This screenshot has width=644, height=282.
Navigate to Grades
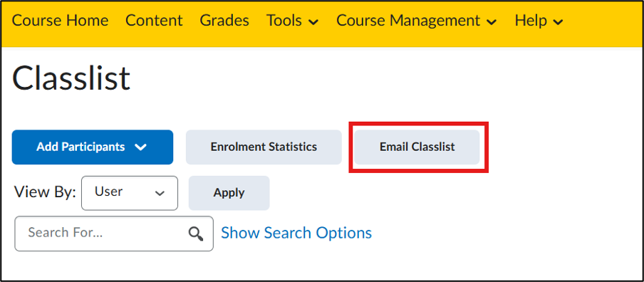224,21
